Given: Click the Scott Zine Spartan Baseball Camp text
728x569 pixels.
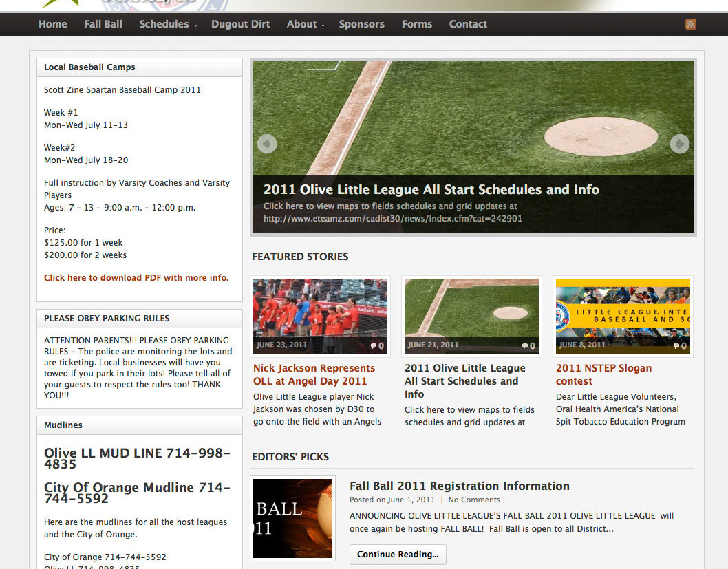Looking at the screenshot, I should click(x=122, y=90).
